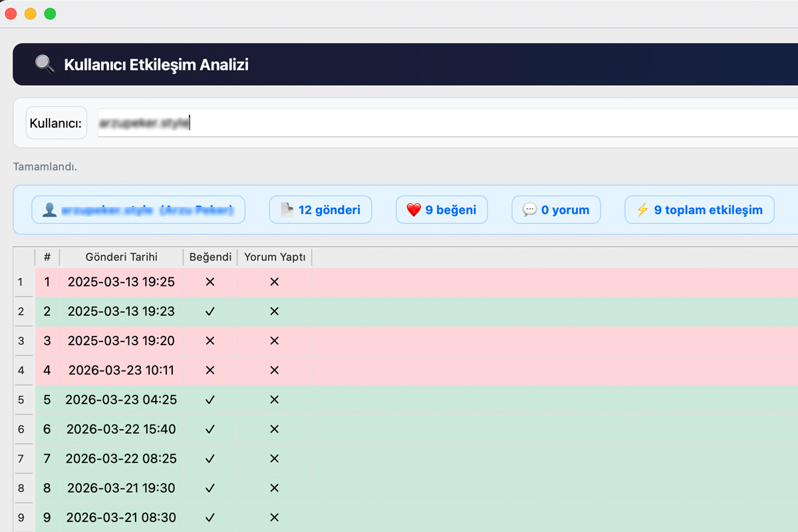798x532 pixels.
Task: Click the red heart icon beside 9 beğeni
Action: [414, 210]
